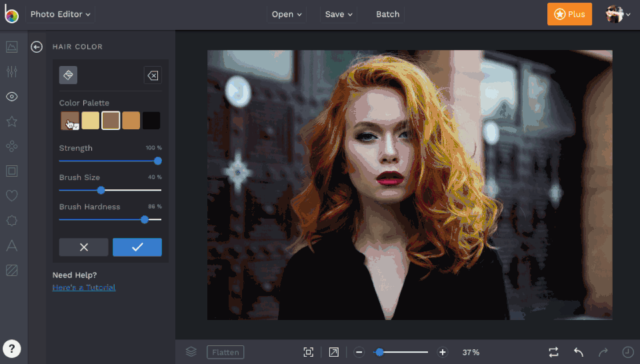Open the Frames icon in sidebar

[11, 171]
